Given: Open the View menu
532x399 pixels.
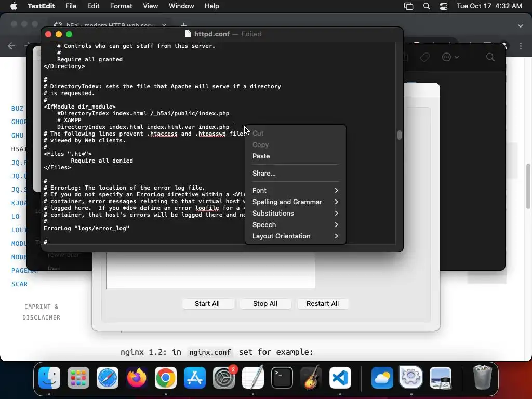Looking at the screenshot, I should click(150, 6).
